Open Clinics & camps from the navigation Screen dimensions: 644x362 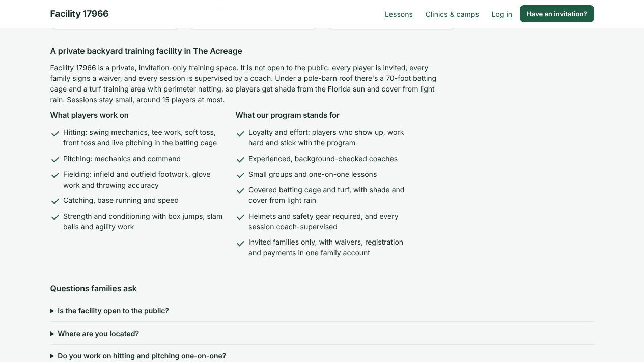click(452, 14)
